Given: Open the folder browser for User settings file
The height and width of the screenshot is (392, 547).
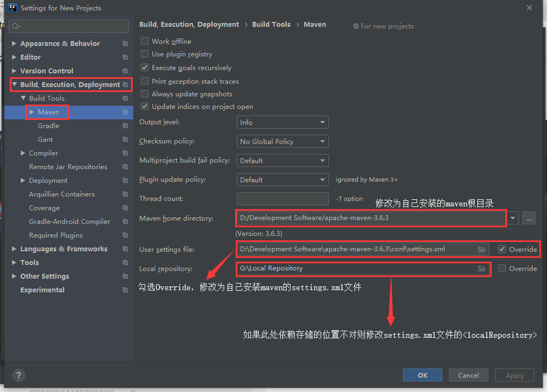Looking at the screenshot, I should 482,249.
